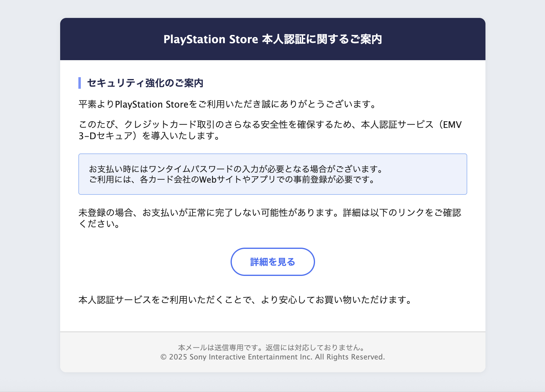
Task: Click the 詳細を見る button
Action: [272, 262]
